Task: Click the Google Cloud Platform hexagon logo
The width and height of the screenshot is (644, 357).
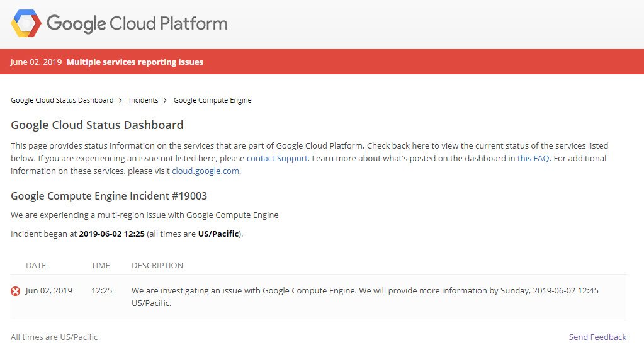Action: 26,23
